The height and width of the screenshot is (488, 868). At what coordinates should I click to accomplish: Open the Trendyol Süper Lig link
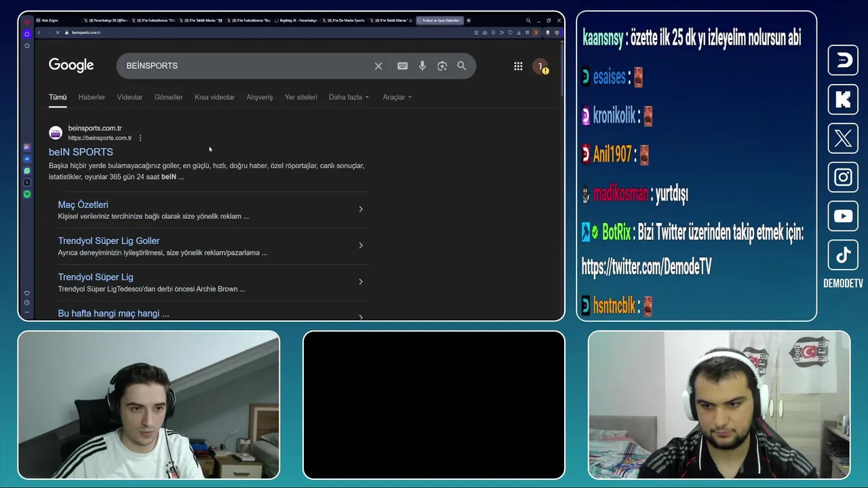click(96, 277)
